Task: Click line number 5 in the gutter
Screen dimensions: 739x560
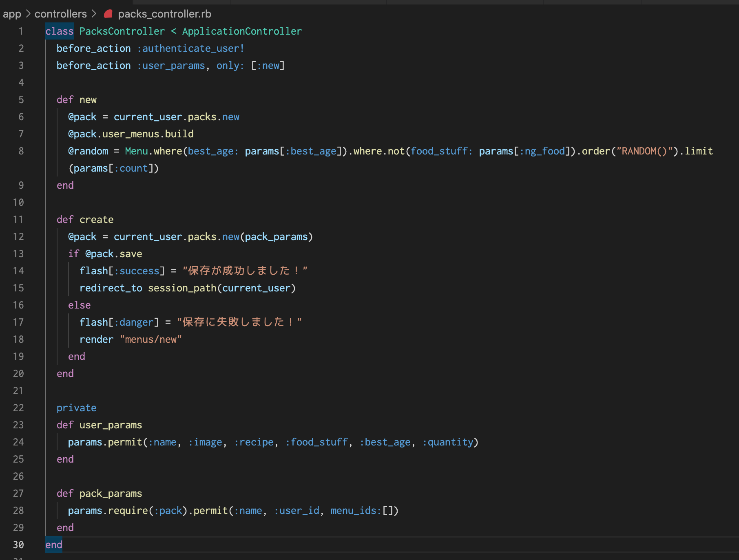Action: click(21, 100)
